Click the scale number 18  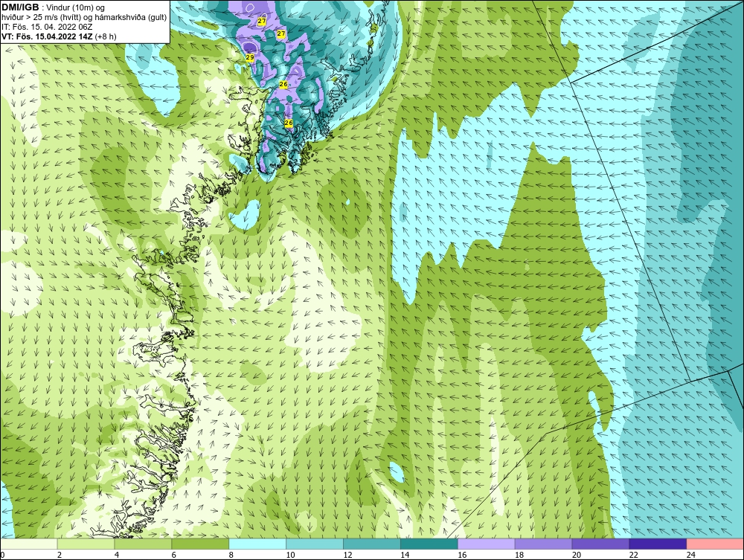tap(519, 555)
